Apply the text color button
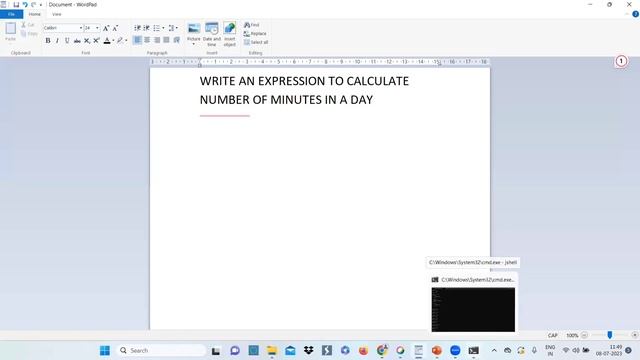Screen dimensions: 640x360 (107, 40)
